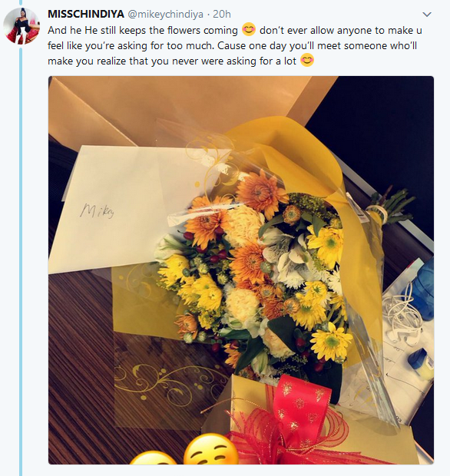Viewport: 450px width, 476px height.
Task: Click the blue bottle in the photo
Action: [x=421, y=290]
